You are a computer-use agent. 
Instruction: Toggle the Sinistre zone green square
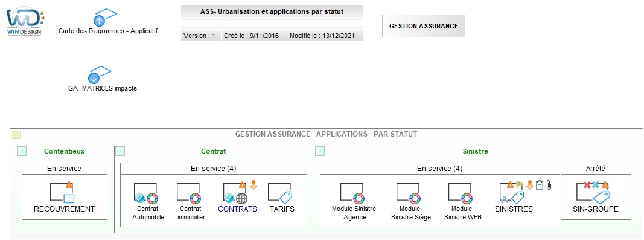320,152
